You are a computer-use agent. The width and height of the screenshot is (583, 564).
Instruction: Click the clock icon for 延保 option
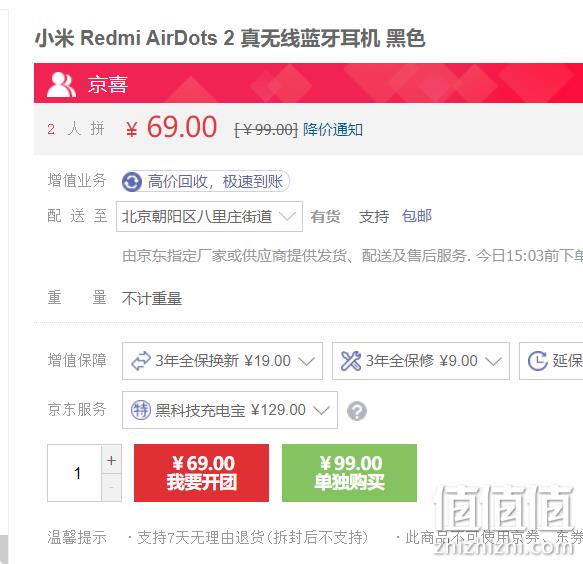(538, 361)
